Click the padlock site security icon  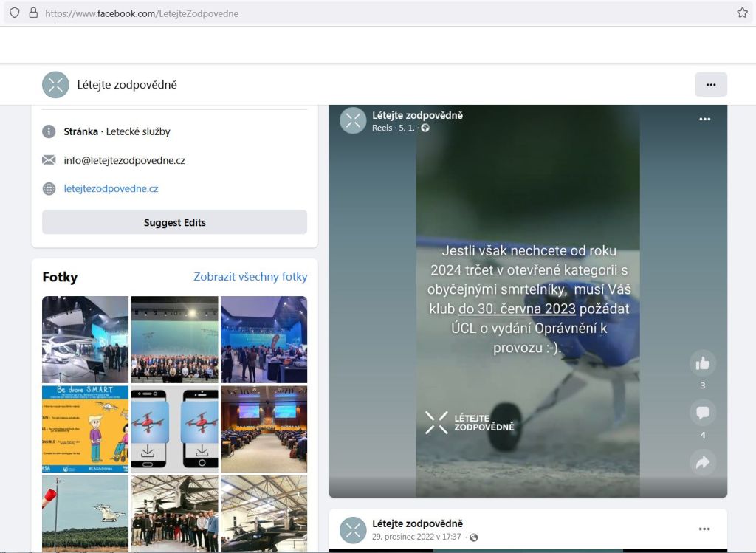[x=32, y=13]
